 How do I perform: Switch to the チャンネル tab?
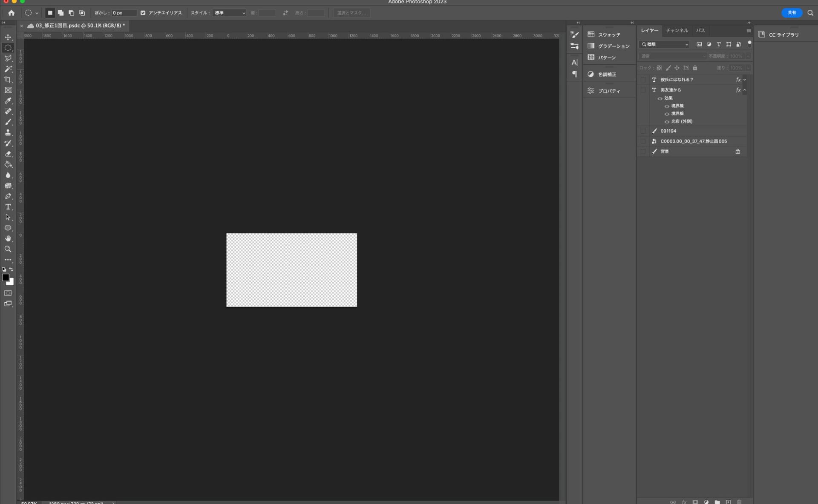[677, 31]
